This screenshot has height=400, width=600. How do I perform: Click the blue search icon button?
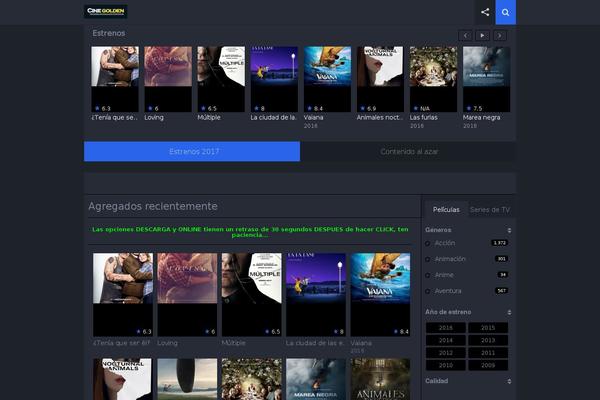505,12
